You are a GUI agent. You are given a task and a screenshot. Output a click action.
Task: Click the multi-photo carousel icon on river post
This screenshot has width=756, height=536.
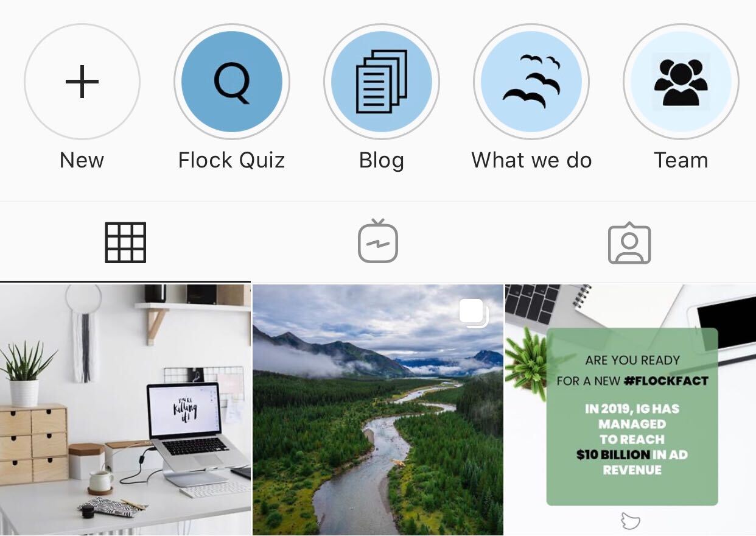[474, 312]
